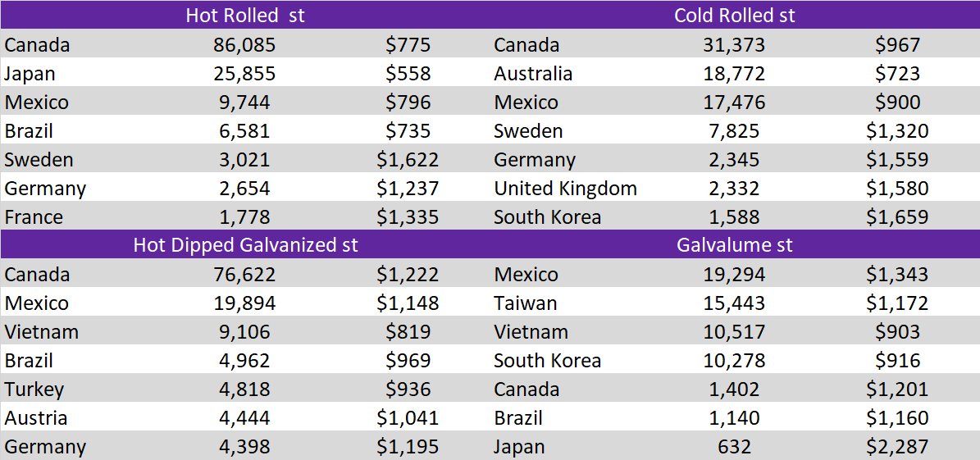Click Japan's Hot Rolled price $558
The width and height of the screenshot is (980, 460).
click(x=408, y=73)
